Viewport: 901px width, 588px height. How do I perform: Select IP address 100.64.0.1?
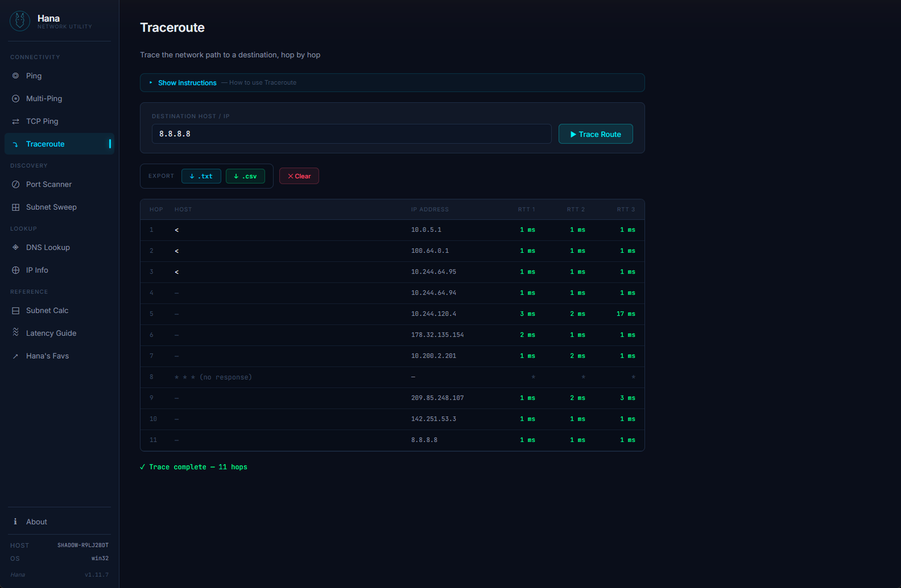click(x=430, y=251)
